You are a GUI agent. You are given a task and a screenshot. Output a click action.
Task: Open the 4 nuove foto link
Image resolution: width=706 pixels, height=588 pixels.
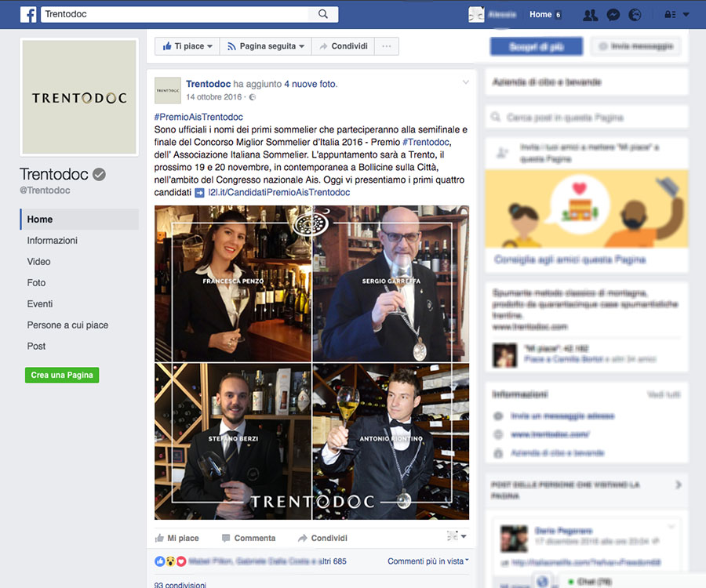[x=310, y=84]
